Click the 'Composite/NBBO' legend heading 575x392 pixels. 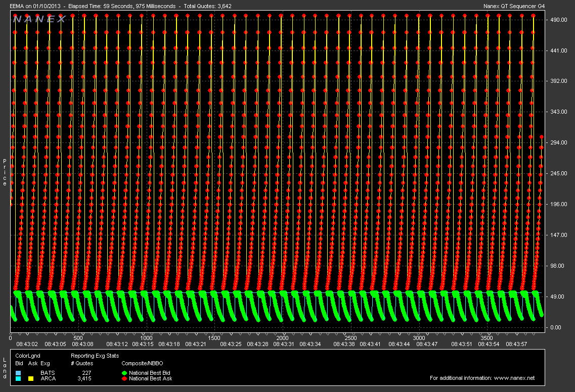(x=142, y=363)
